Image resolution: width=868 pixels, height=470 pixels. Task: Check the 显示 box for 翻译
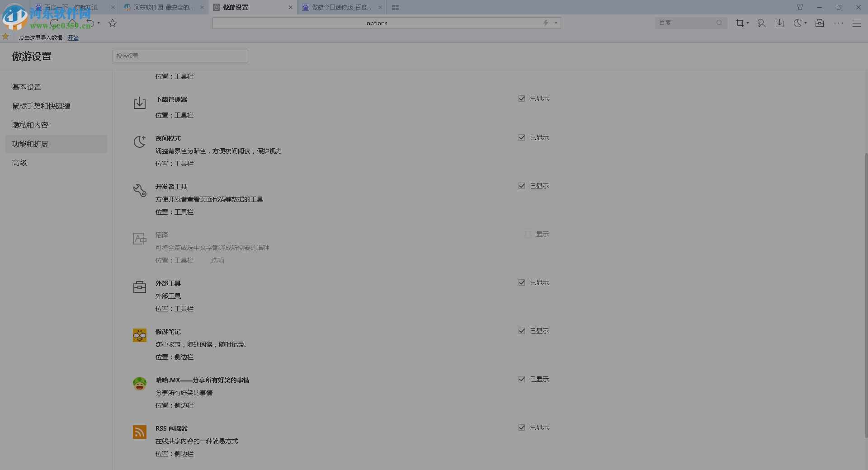[528, 234]
